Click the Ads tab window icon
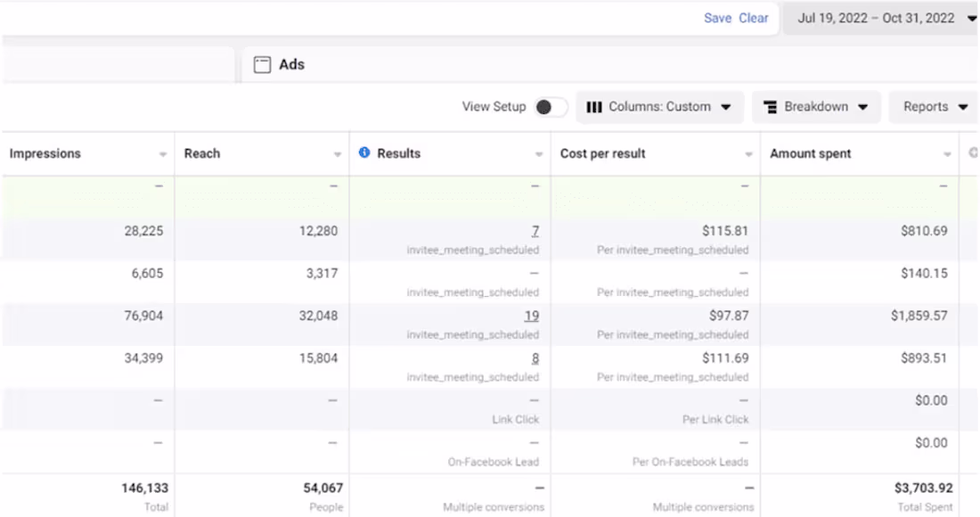Viewport: 980px width, 517px height. pyautogui.click(x=262, y=65)
